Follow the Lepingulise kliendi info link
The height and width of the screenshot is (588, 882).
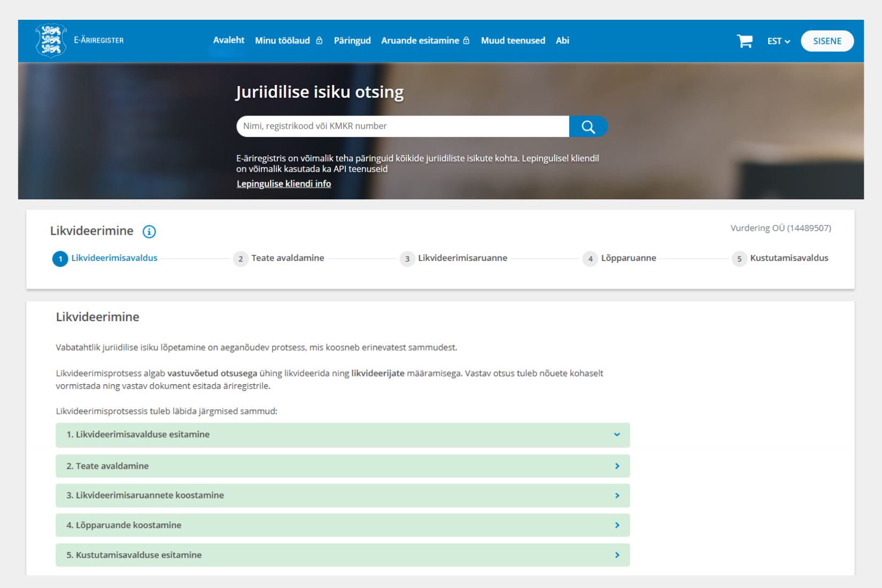click(284, 184)
